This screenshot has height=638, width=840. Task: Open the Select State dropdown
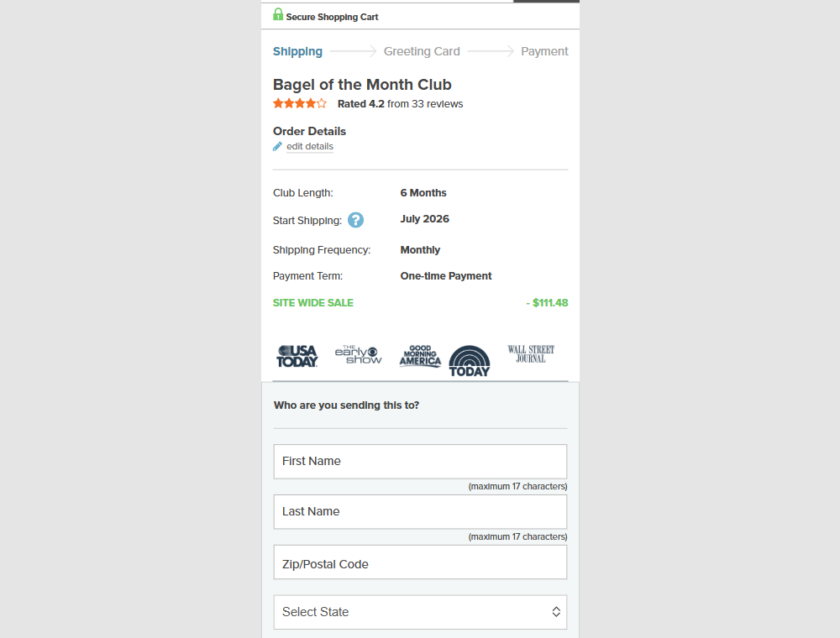(421, 612)
